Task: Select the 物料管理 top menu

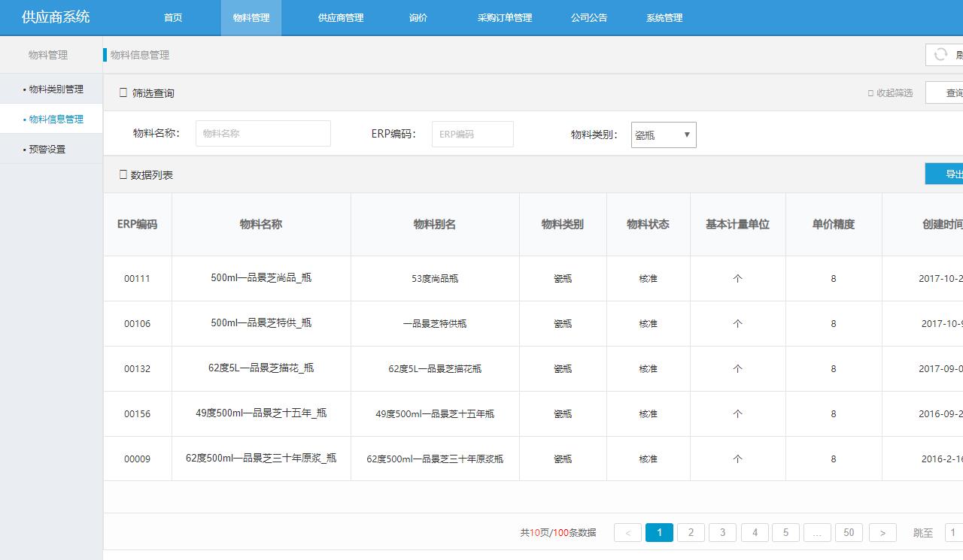Action: point(251,18)
